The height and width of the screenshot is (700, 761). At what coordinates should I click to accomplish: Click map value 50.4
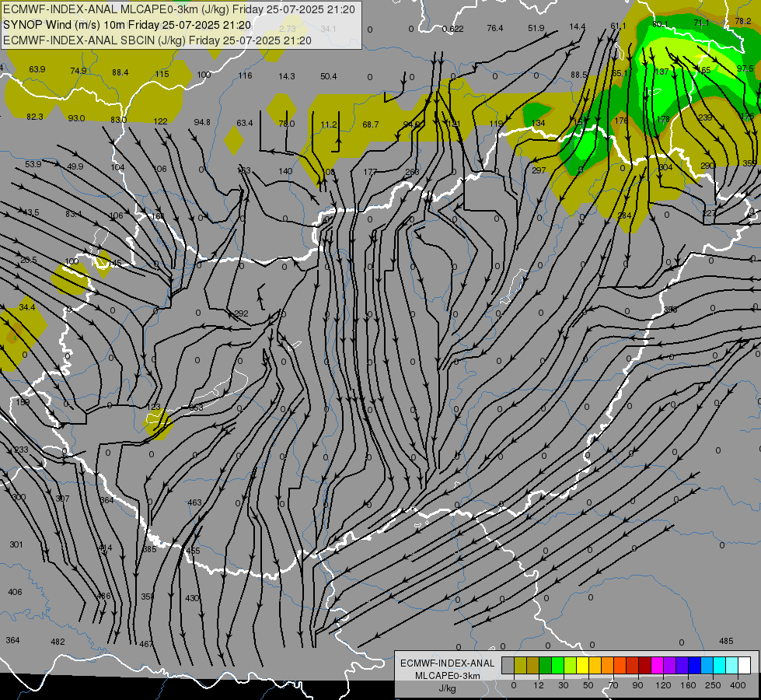[x=328, y=76]
